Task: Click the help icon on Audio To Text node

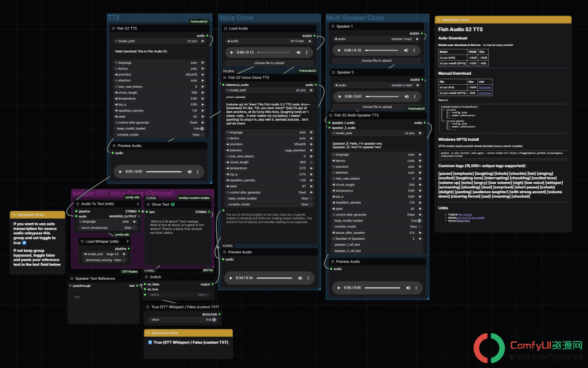Action: tap(138, 204)
